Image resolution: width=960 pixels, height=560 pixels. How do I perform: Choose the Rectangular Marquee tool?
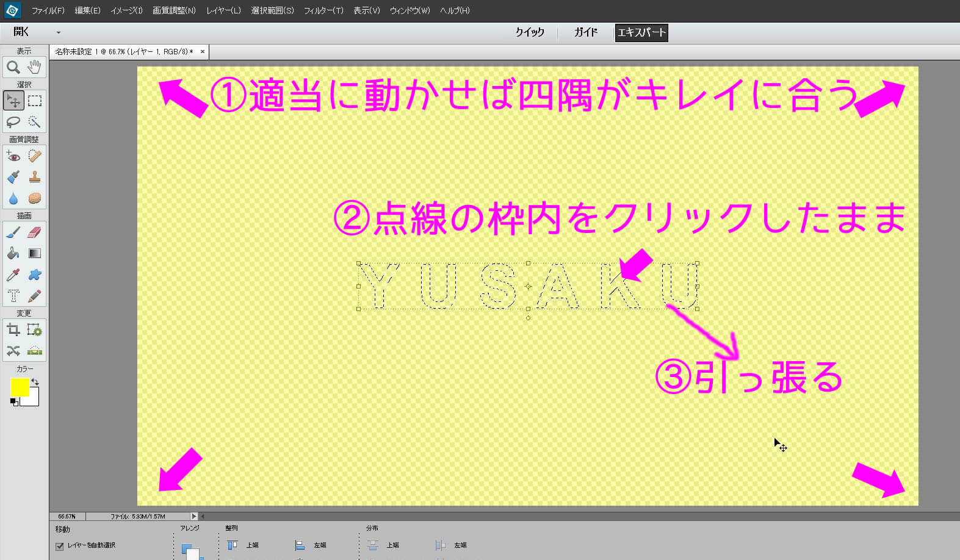tap(35, 101)
